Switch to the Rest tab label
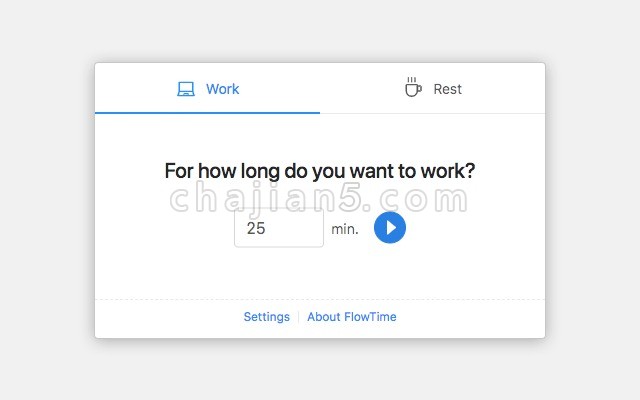 pos(447,89)
